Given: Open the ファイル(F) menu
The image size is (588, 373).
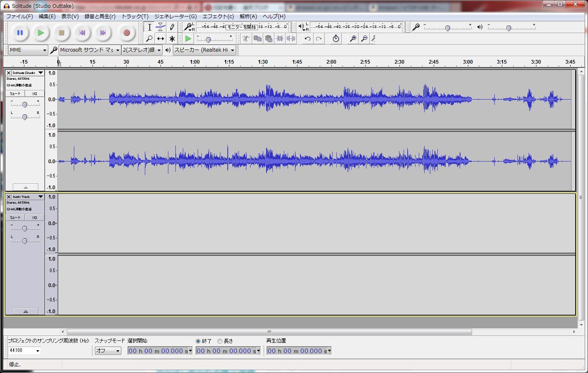Looking at the screenshot, I should [19, 16].
